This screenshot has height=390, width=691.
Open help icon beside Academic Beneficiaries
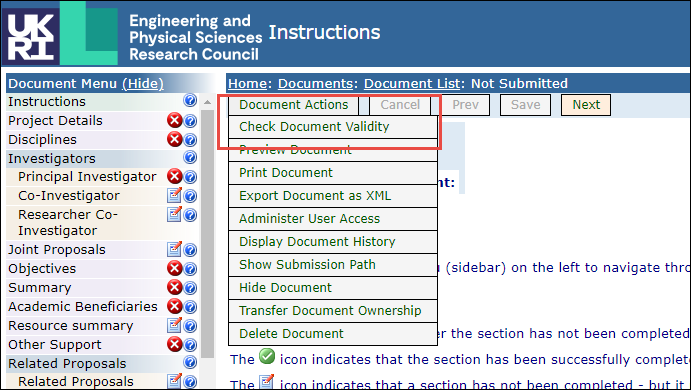190,306
